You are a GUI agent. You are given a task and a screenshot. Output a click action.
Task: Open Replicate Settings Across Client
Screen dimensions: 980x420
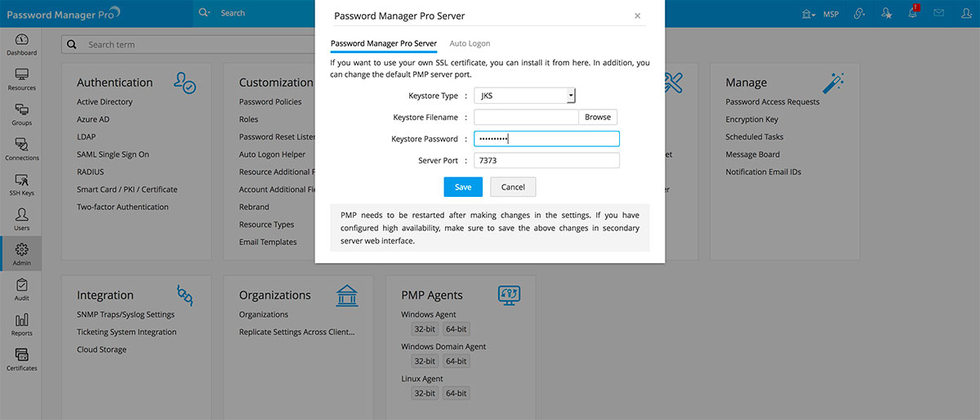click(297, 332)
